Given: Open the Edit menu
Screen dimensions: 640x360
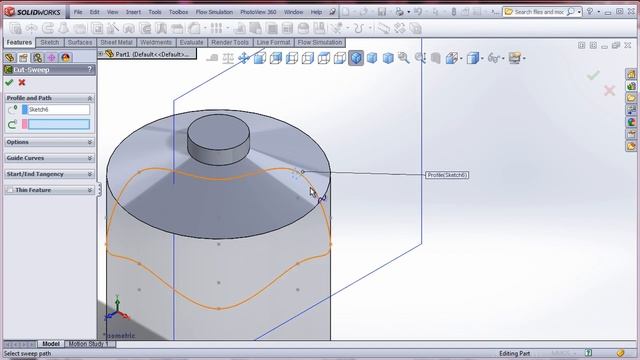Looking at the screenshot, I should pos(94,12).
